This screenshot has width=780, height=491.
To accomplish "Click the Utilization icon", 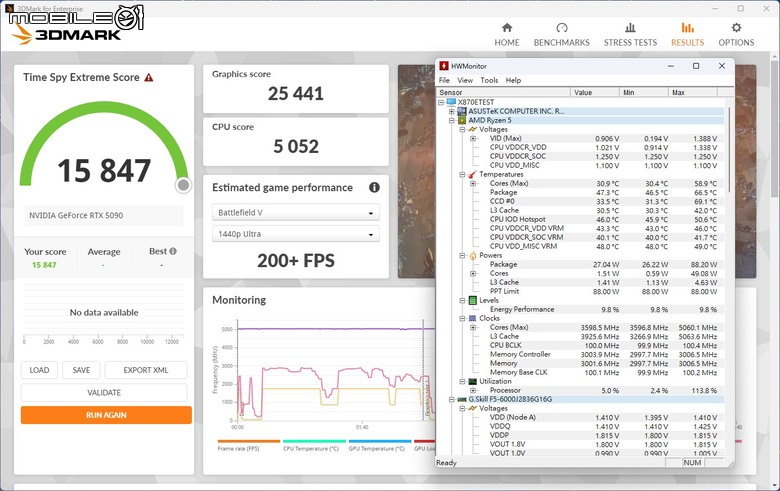I will 472,382.
